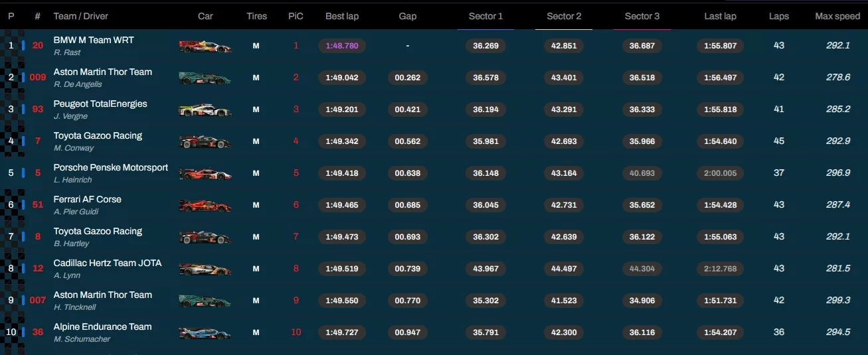Click best lap time 1:49.042
This screenshot has width=868, height=355.
coord(342,78)
